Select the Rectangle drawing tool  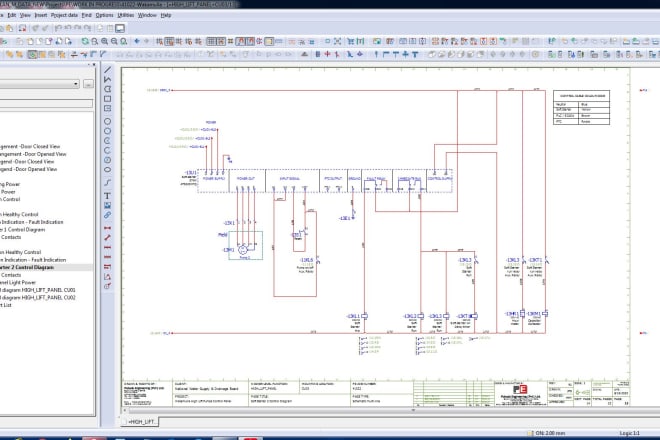pos(108,99)
